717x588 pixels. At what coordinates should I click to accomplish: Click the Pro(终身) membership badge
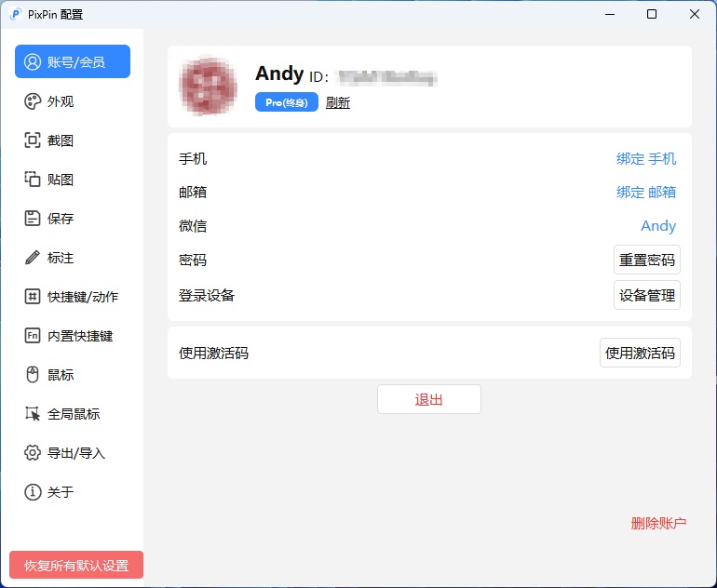[x=287, y=102]
